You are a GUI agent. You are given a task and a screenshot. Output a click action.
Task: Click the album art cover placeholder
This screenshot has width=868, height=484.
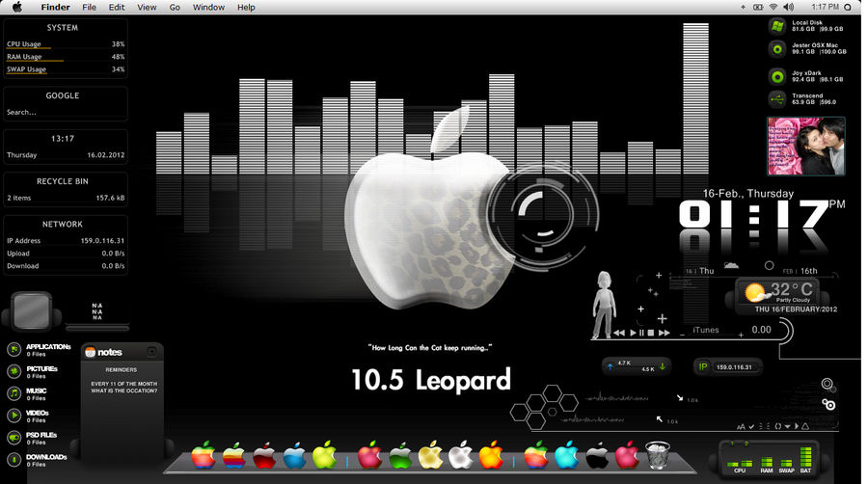coord(31,312)
